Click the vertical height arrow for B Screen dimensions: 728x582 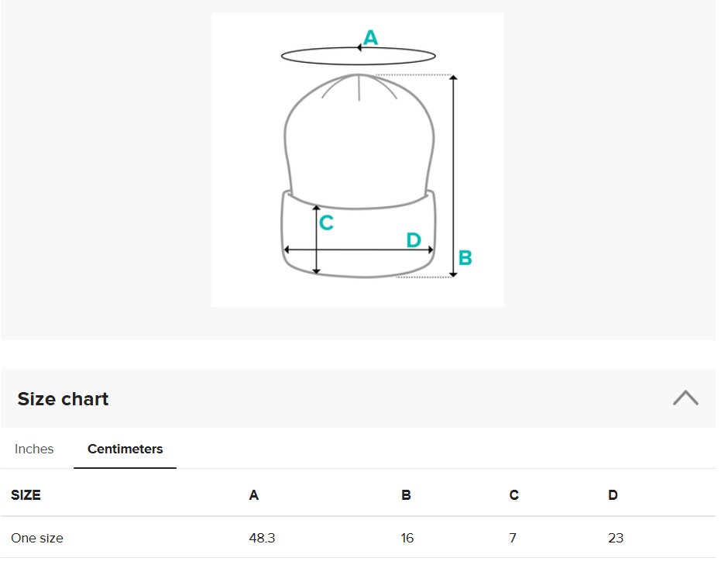[454, 176]
